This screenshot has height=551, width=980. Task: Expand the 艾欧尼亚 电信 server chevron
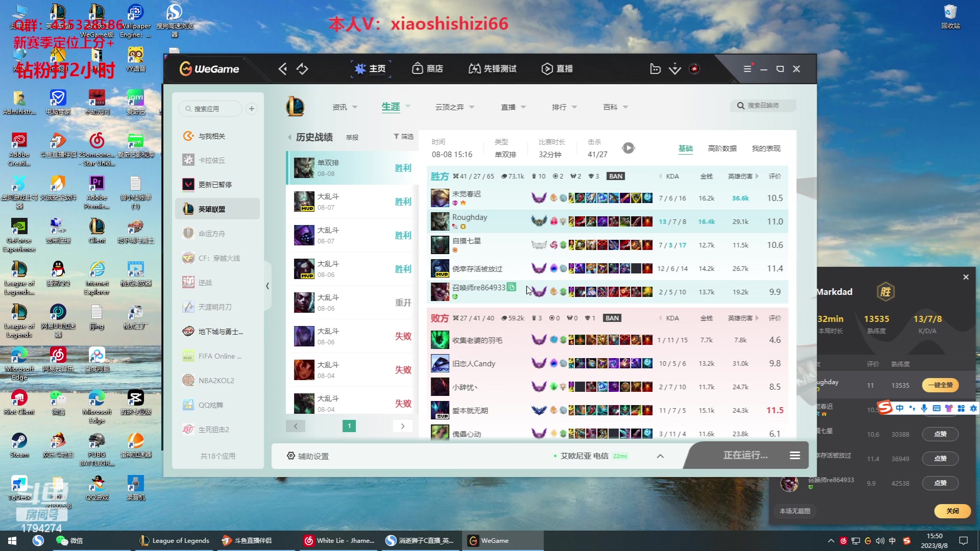click(x=660, y=456)
